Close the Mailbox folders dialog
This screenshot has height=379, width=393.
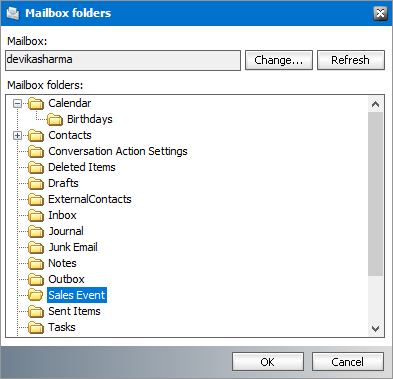tap(380, 13)
